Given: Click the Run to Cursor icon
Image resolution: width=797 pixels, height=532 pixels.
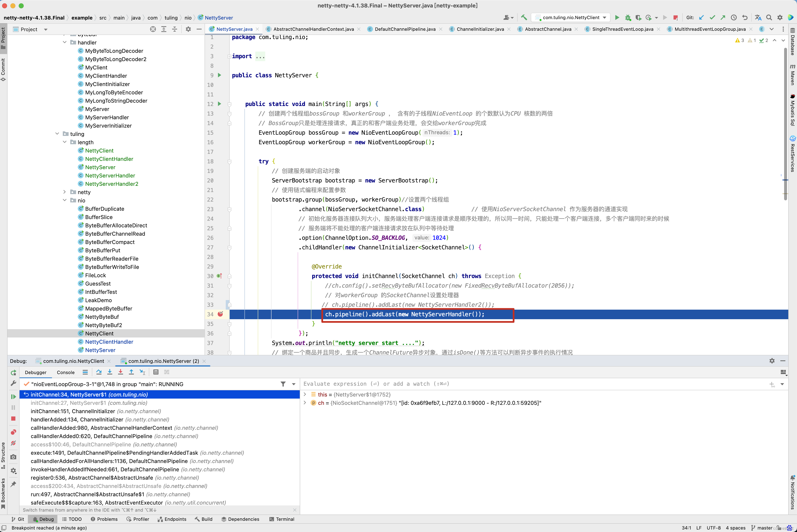Looking at the screenshot, I should point(143,372).
